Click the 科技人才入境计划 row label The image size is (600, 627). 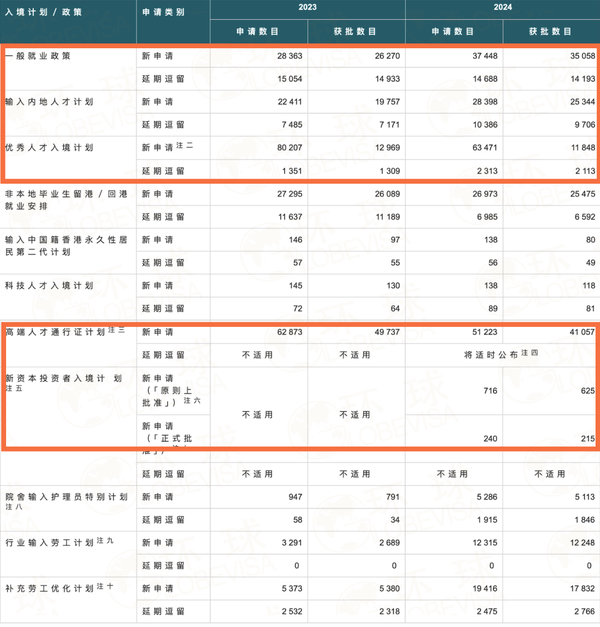click(49, 286)
